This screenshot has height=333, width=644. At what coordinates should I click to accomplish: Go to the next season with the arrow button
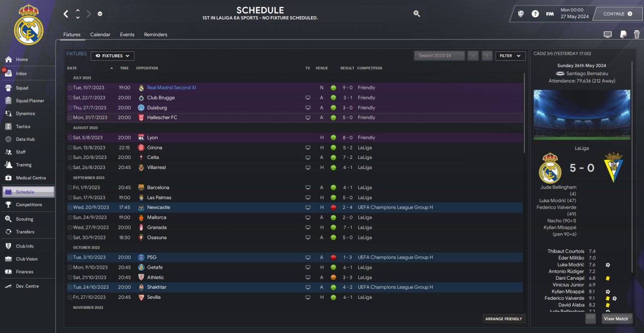[x=487, y=56]
